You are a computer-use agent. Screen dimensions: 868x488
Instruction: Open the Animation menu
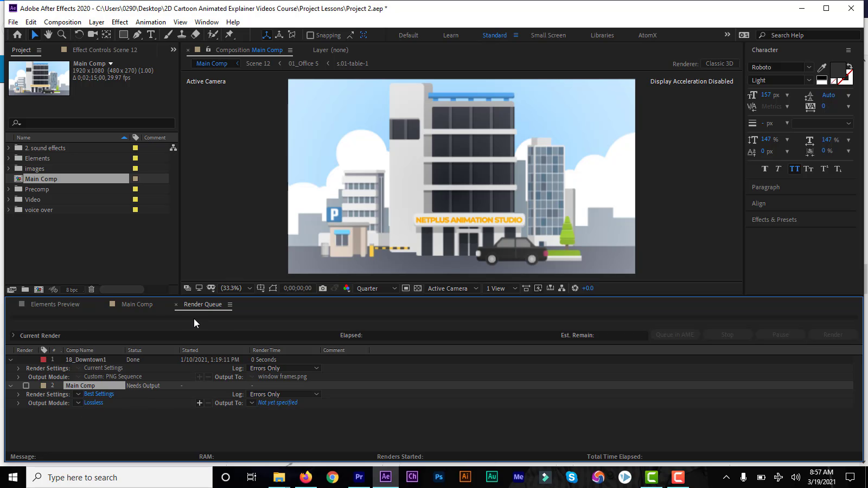tap(150, 22)
